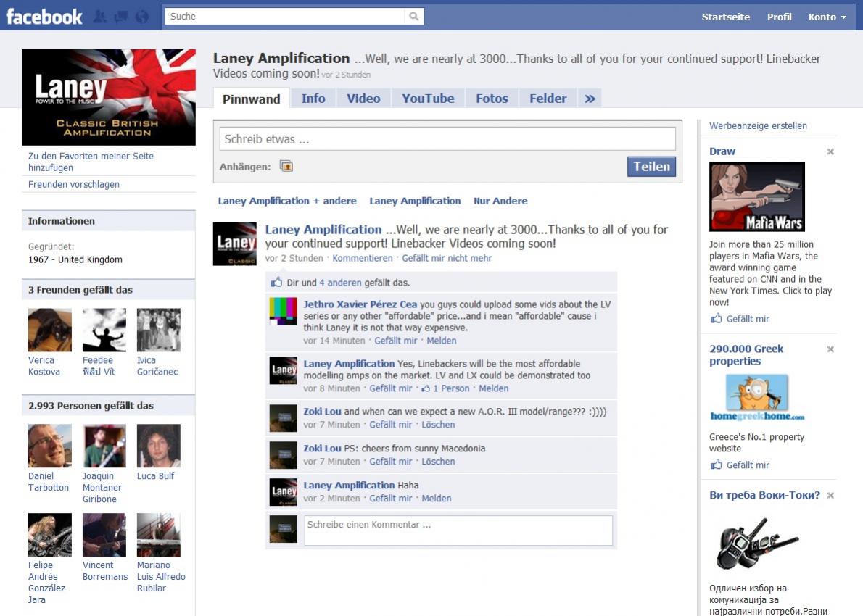Click the thumbs-up icon under Mafia Wars ad
The height and width of the screenshot is (616, 863).
coord(716,318)
